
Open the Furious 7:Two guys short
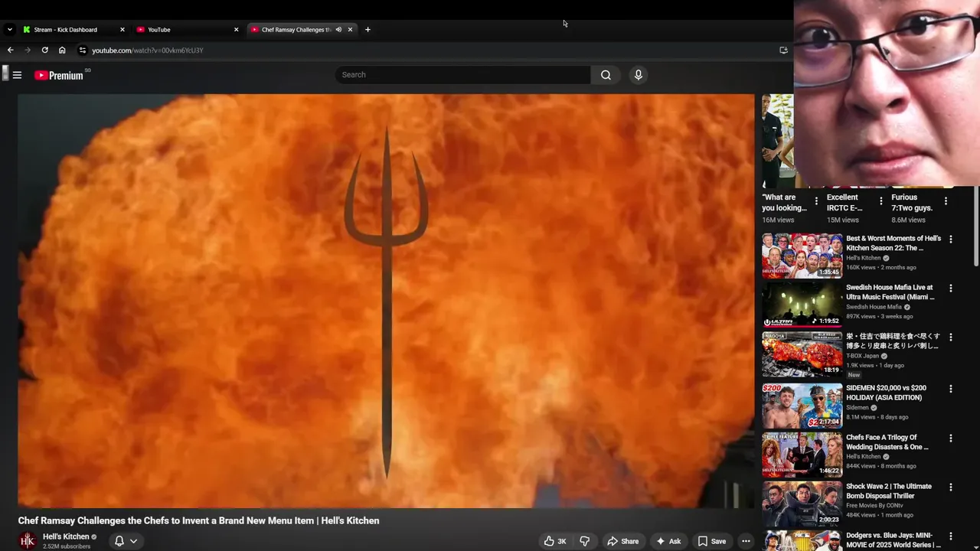tap(912, 203)
